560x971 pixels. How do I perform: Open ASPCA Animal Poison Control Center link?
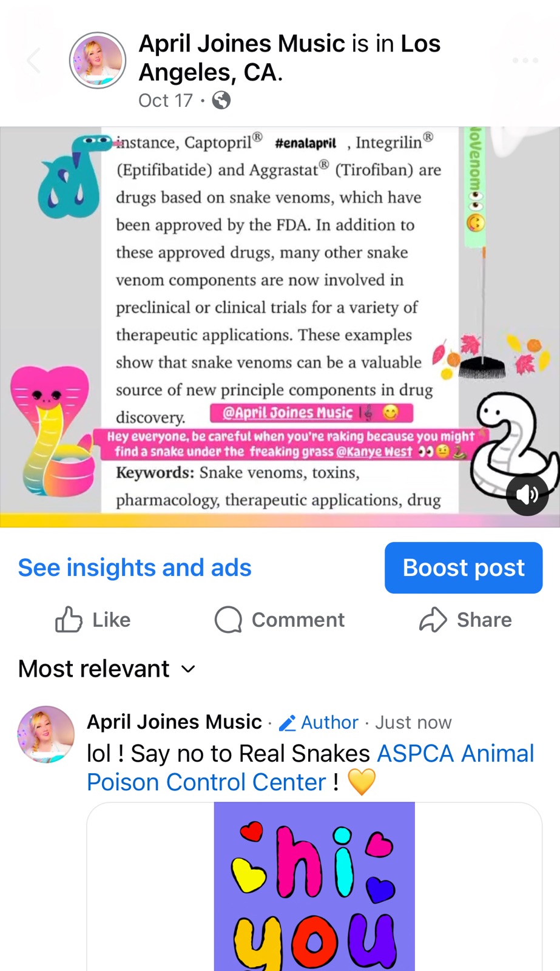tap(455, 754)
